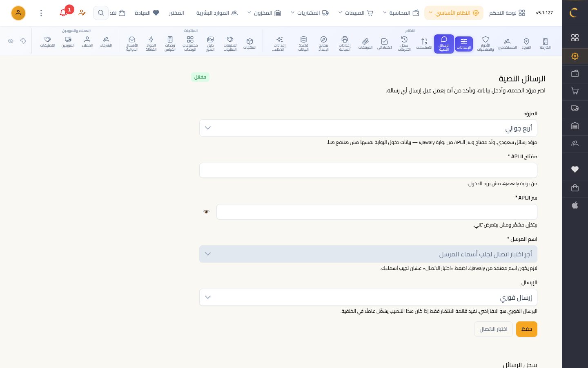Toggle the API secret visibility eye

pos(206,212)
